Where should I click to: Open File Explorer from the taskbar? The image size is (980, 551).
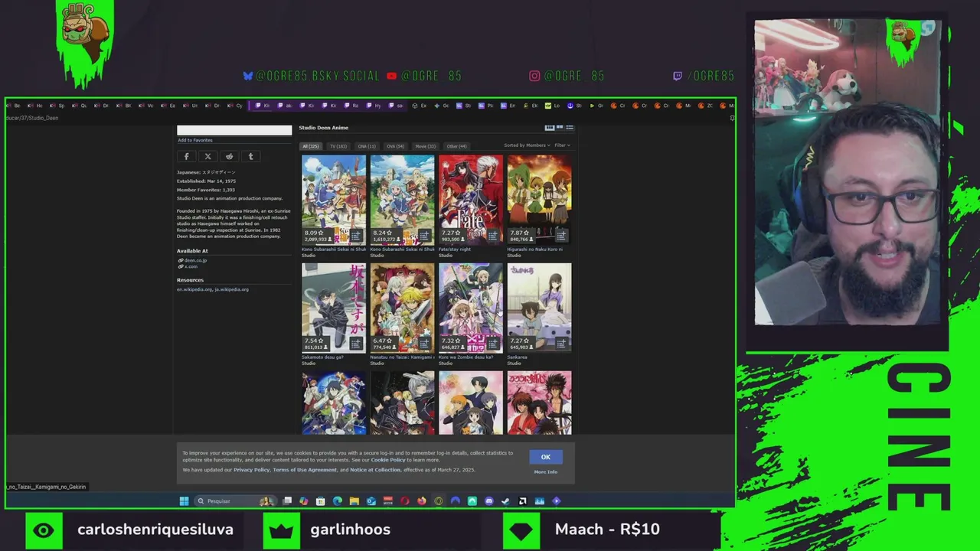click(x=354, y=501)
